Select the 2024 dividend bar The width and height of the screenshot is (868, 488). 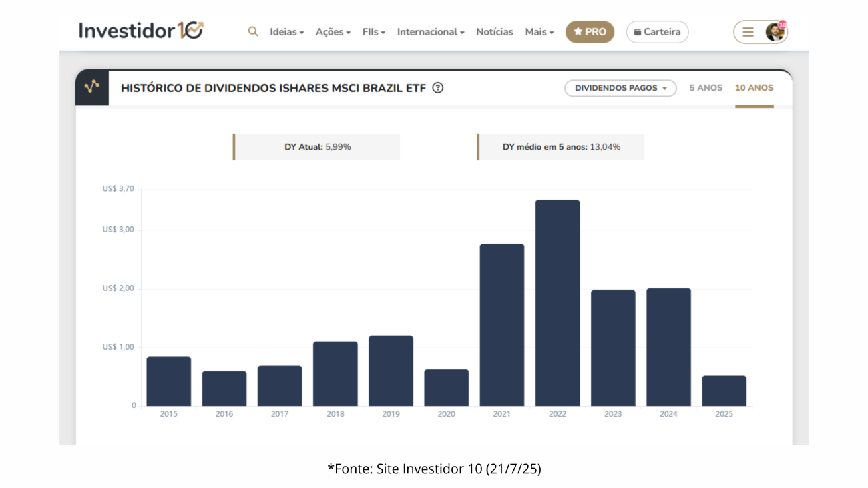pos(668,347)
